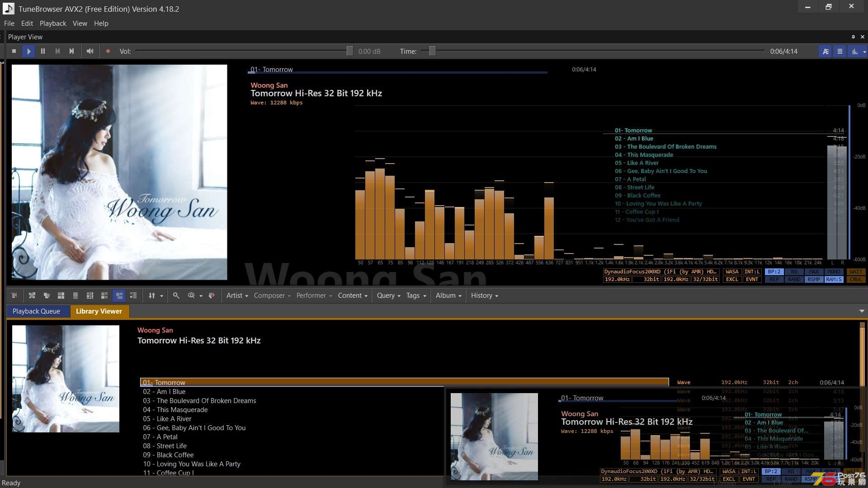
Task: Click the Stop playback button
Action: (14, 52)
